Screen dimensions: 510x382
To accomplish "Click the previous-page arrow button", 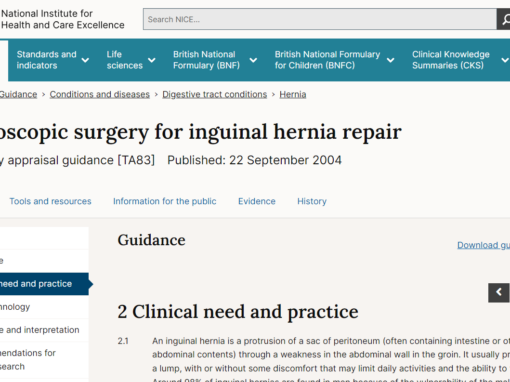I will tap(499, 293).
